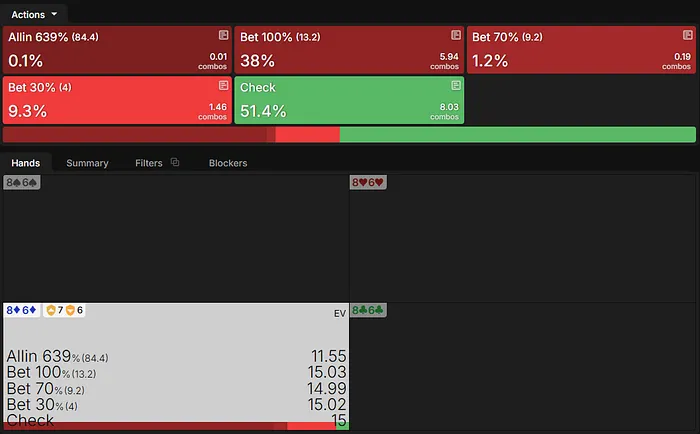Open the Summary tab
700x434 pixels.
(87, 163)
